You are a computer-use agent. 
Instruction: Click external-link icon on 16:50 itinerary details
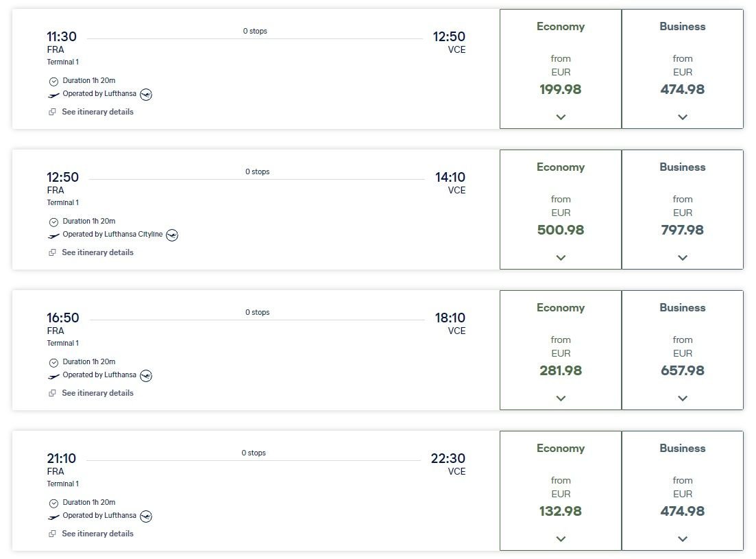pos(52,394)
